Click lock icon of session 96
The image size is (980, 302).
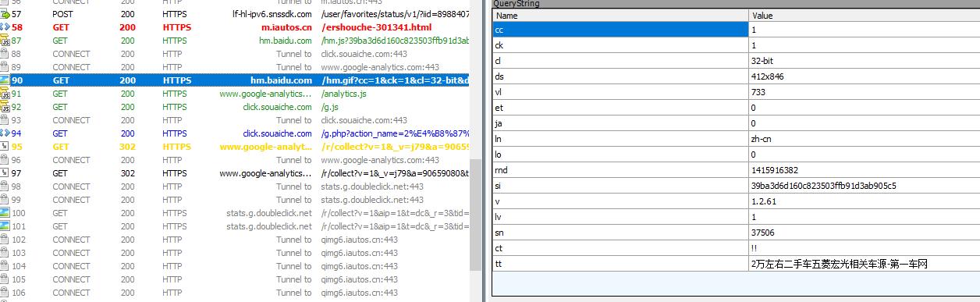click(x=5, y=160)
